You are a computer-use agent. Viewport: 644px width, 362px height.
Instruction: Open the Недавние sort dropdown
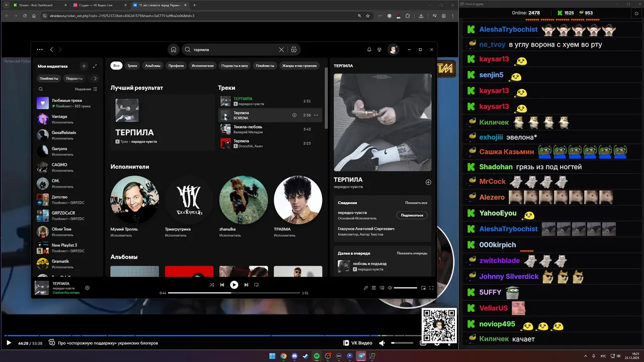coord(86,89)
